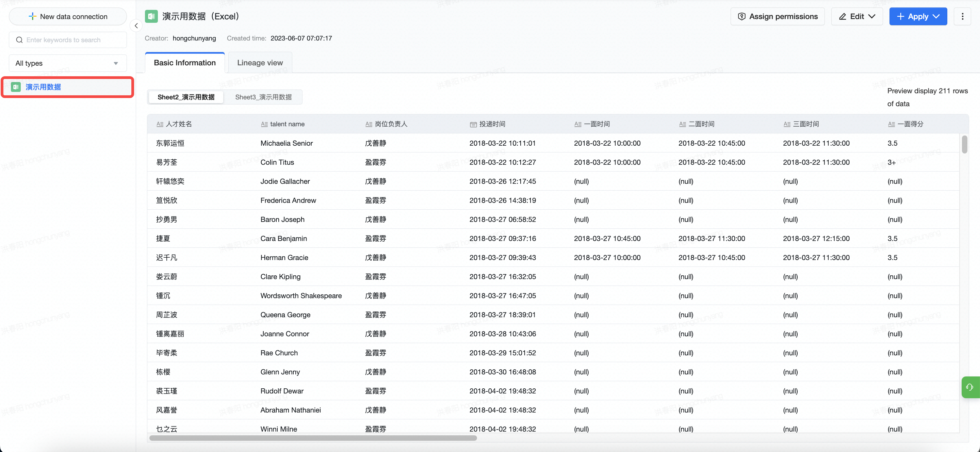
Task: Click the cell Frederica Andrew
Action: [x=288, y=200]
